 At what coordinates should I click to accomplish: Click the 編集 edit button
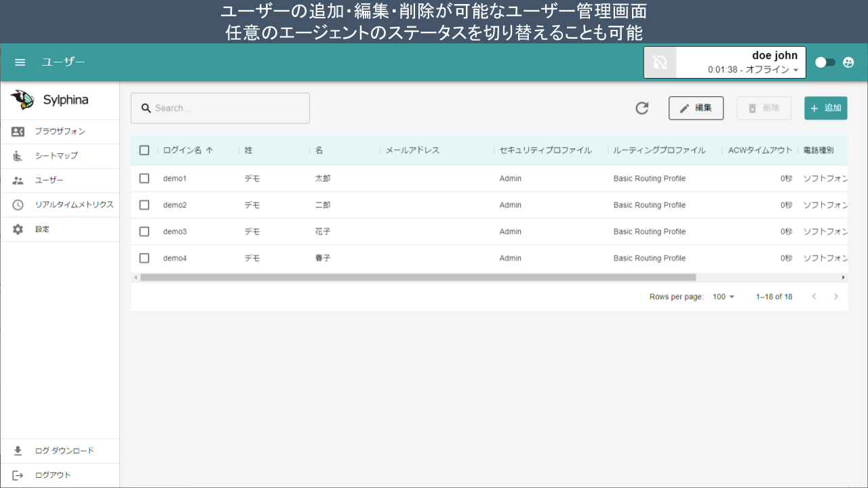click(x=696, y=108)
